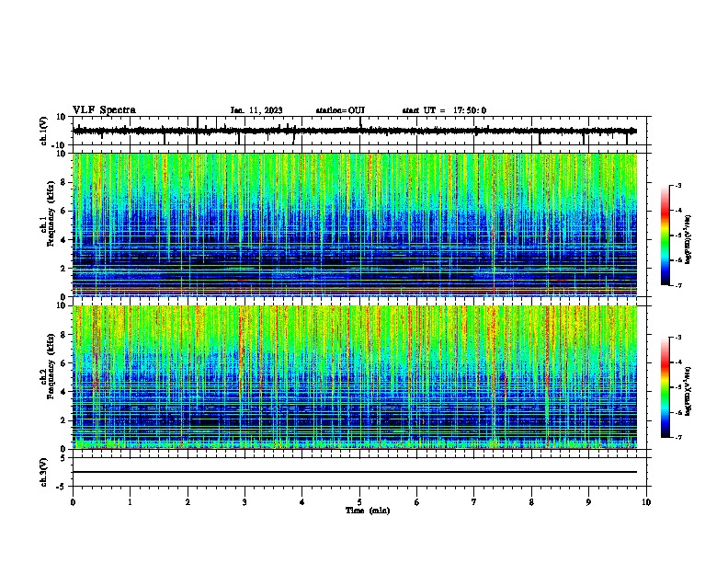Click the log(PSD) label beside ch.2 color bar

[x=688, y=391]
